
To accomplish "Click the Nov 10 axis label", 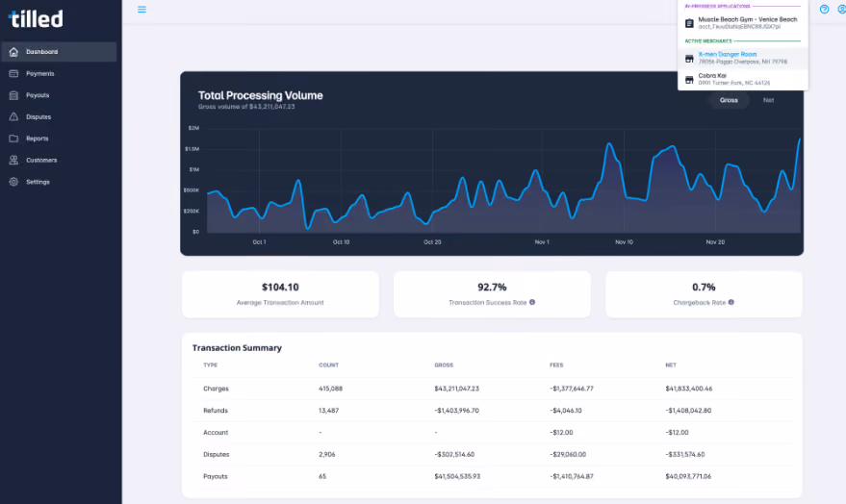I will [x=625, y=242].
